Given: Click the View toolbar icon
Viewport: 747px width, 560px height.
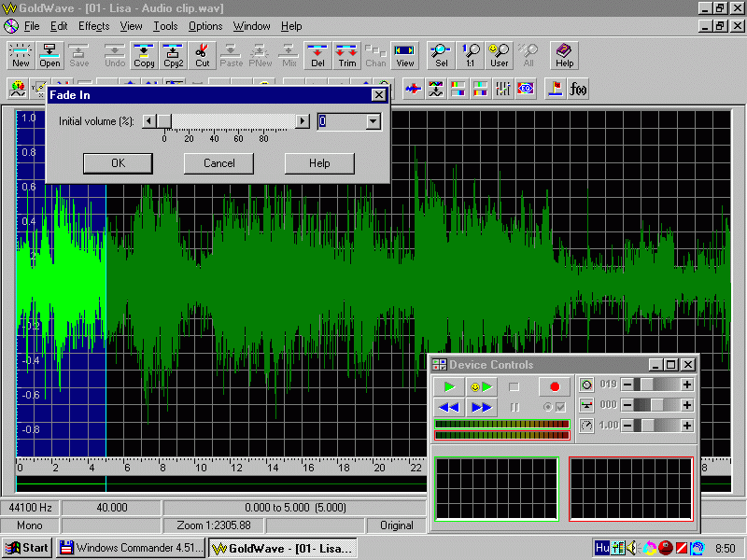Looking at the screenshot, I should click(x=405, y=55).
